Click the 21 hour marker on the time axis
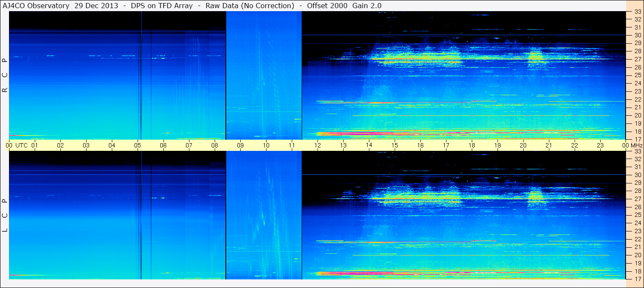This screenshot has width=644, height=288. pos(549,145)
